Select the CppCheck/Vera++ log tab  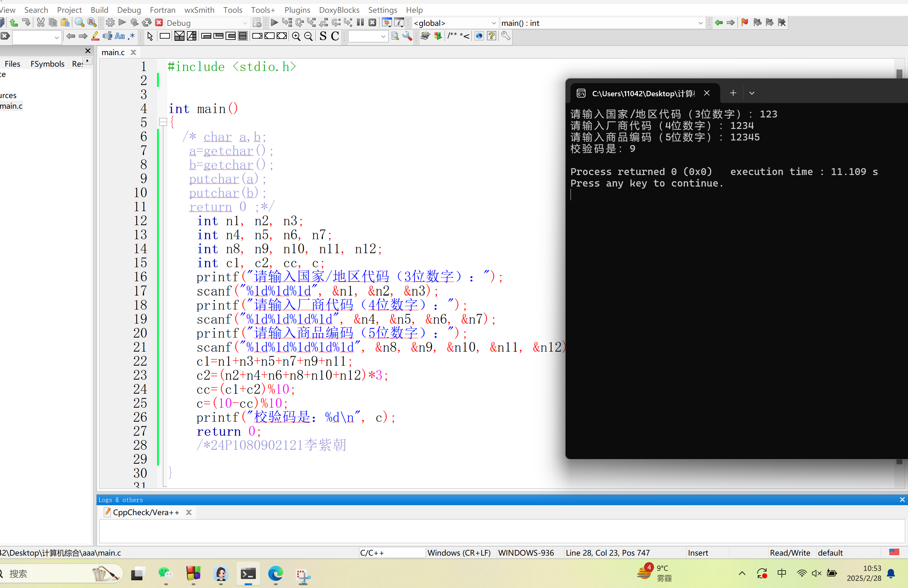click(146, 512)
